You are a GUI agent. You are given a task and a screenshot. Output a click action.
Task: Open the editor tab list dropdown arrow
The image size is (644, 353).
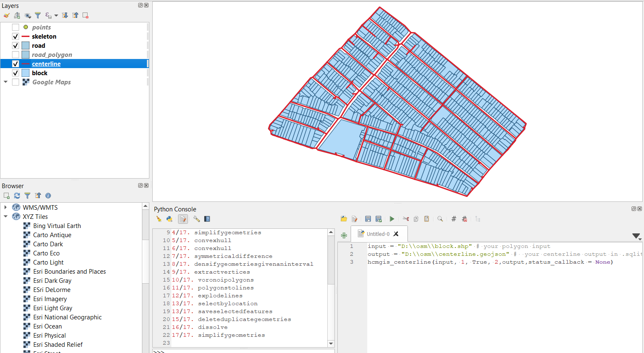(x=636, y=236)
